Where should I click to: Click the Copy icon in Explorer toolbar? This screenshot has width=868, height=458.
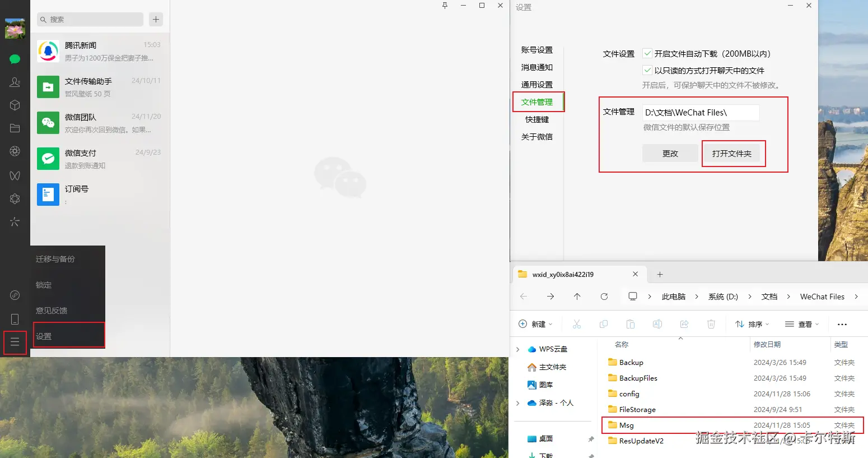coord(604,324)
